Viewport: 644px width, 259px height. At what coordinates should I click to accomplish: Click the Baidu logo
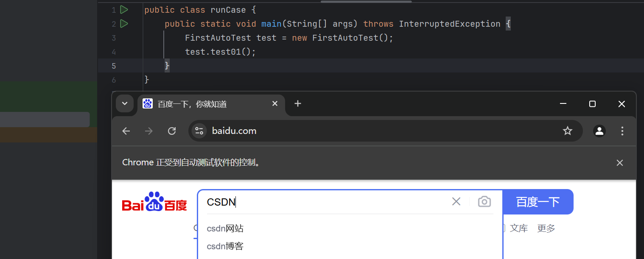point(154,202)
